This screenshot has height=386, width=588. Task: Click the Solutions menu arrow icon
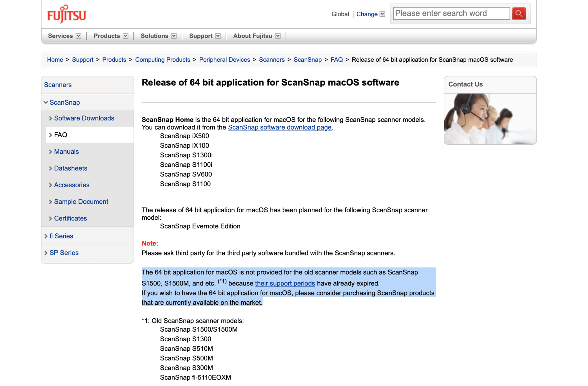tap(174, 36)
